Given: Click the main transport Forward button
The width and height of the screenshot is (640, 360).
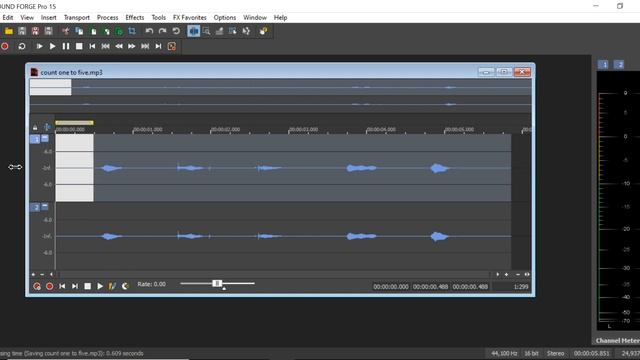Looking at the screenshot, I should coord(131,47).
